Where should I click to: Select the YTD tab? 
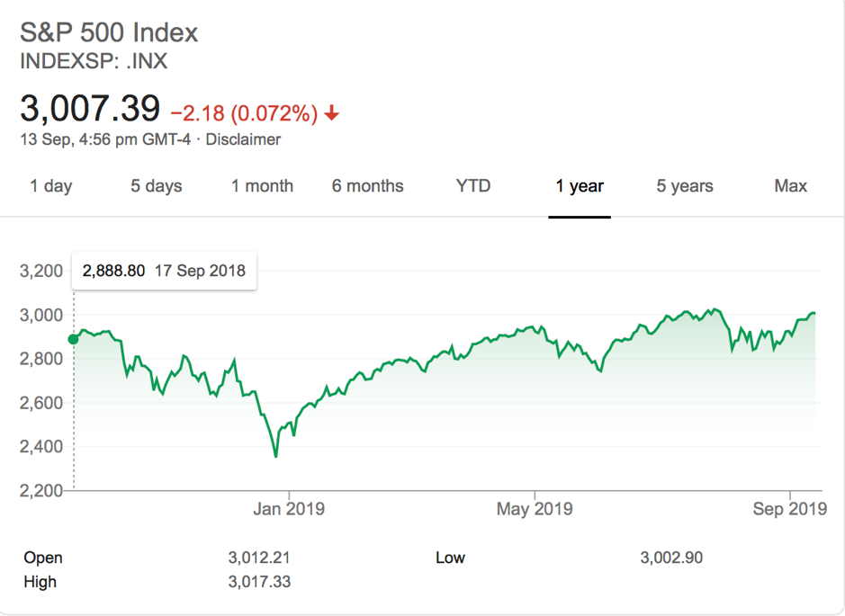[x=473, y=186]
